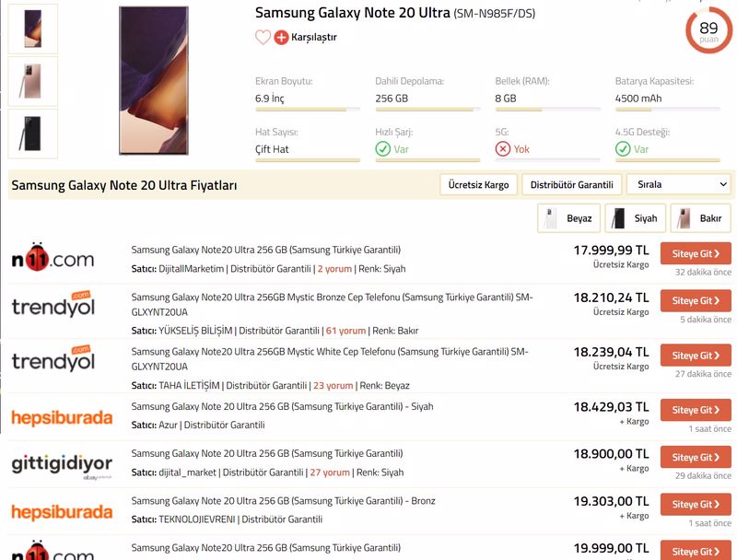Add phone to favorites with heart icon
The image size is (737, 560).
coord(263,37)
